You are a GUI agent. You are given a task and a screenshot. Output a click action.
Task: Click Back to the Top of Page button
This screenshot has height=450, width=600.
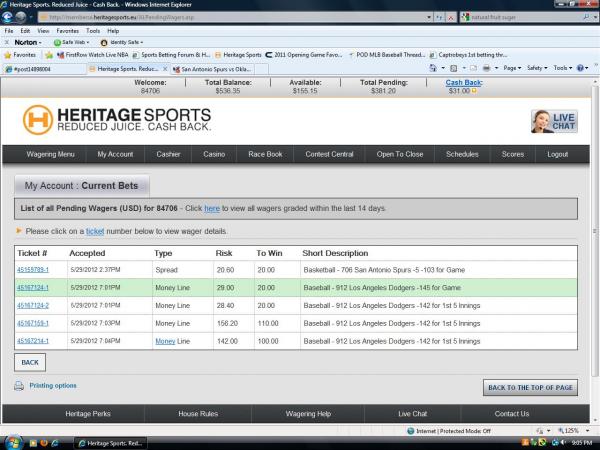click(530, 386)
